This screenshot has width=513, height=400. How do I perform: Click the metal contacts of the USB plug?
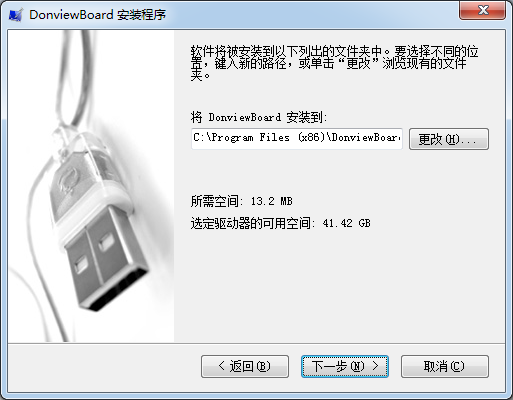(107, 263)
